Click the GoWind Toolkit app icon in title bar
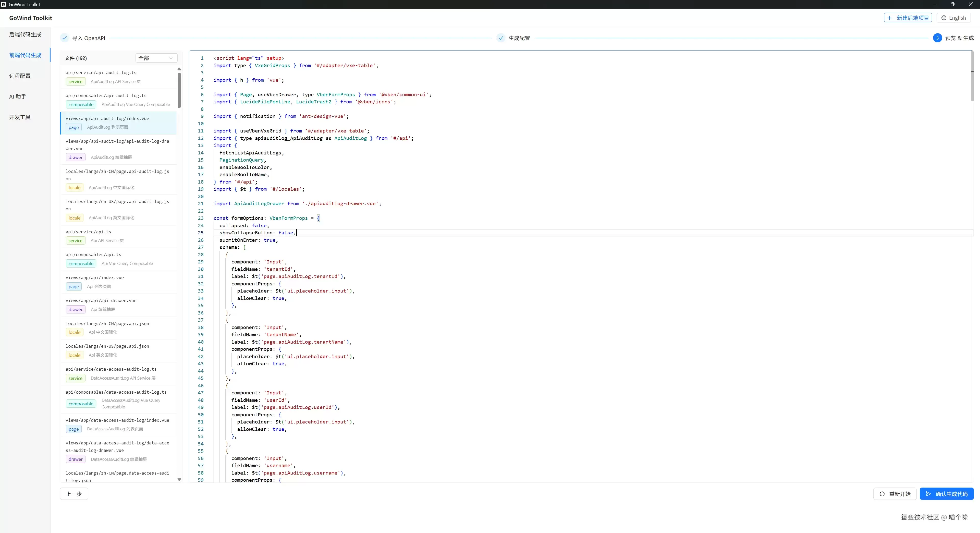 4,4
